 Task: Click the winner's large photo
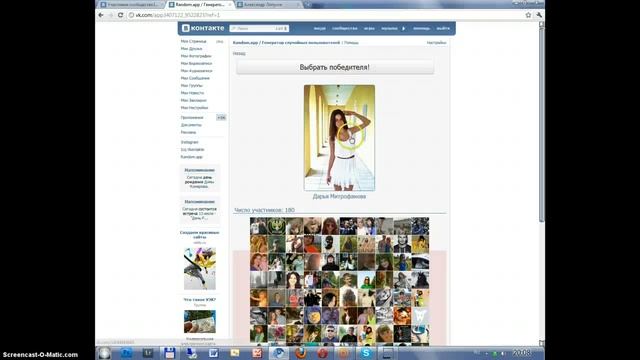(339, 138)
